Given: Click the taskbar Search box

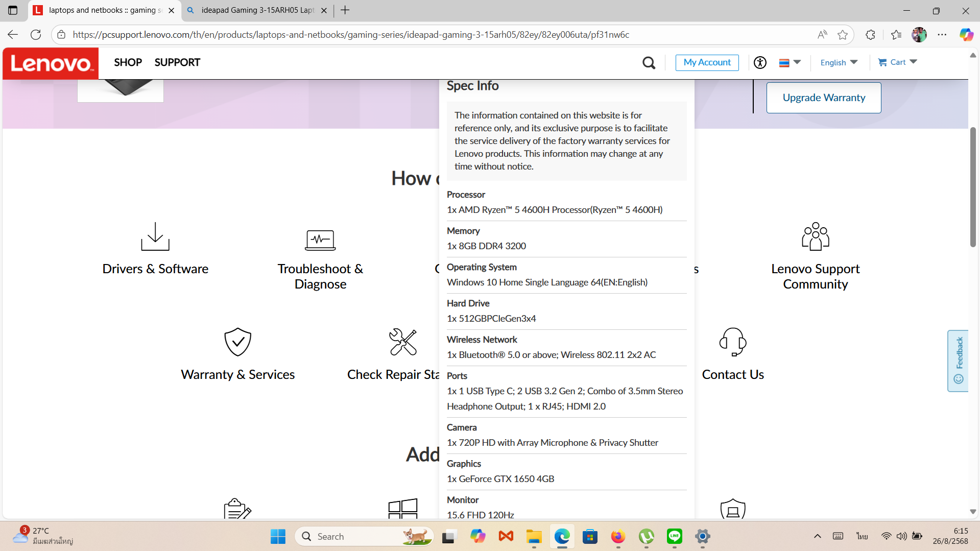Looking at the screenshot, I should (x=364, y=537).
